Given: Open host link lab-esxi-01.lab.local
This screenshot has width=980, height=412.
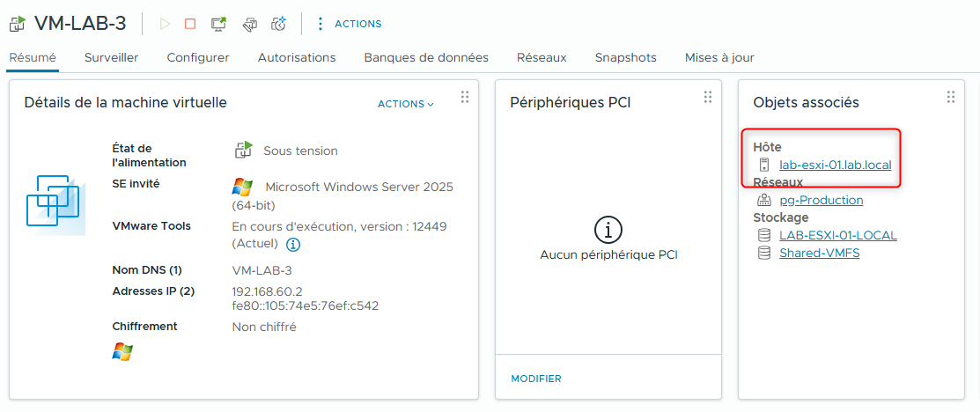Looking at the screenshot, I should 835,165.
